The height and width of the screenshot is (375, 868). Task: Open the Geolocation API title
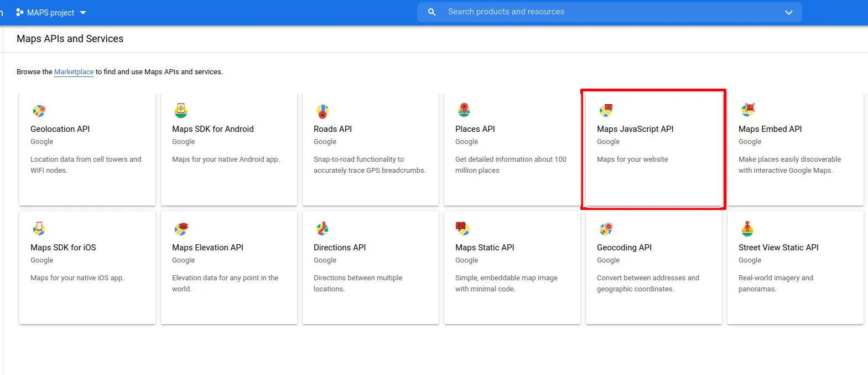click(x=60, y=129)
